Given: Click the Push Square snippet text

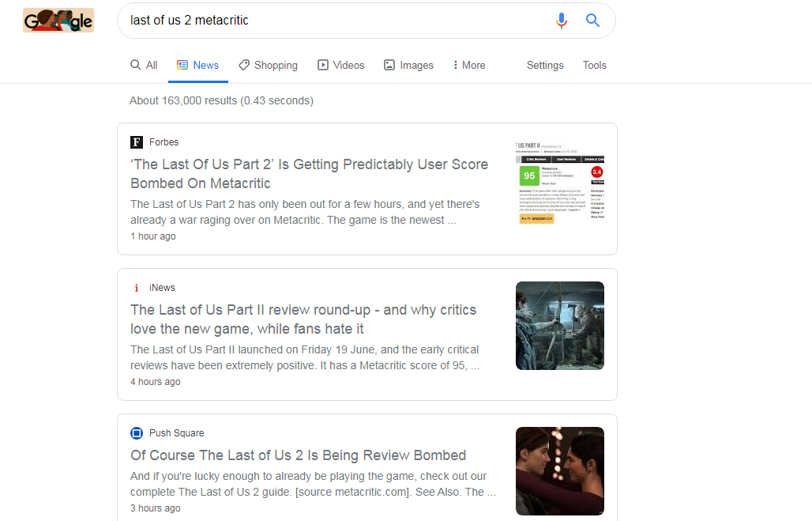Looking at the screenshot, I should click(x=313, y=484).
